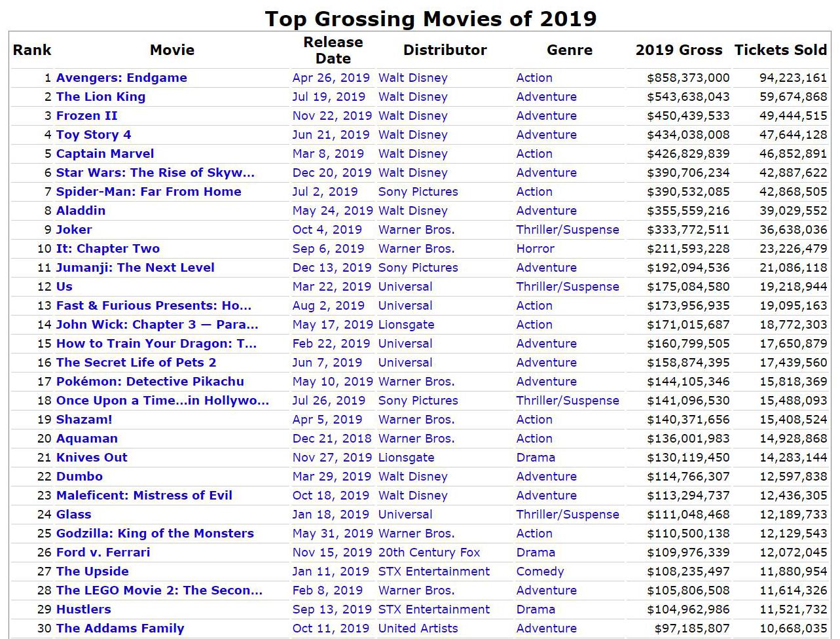840x639 pixels.
Task: Open It: Chapter Two movie link
Action: coord(108,248)
